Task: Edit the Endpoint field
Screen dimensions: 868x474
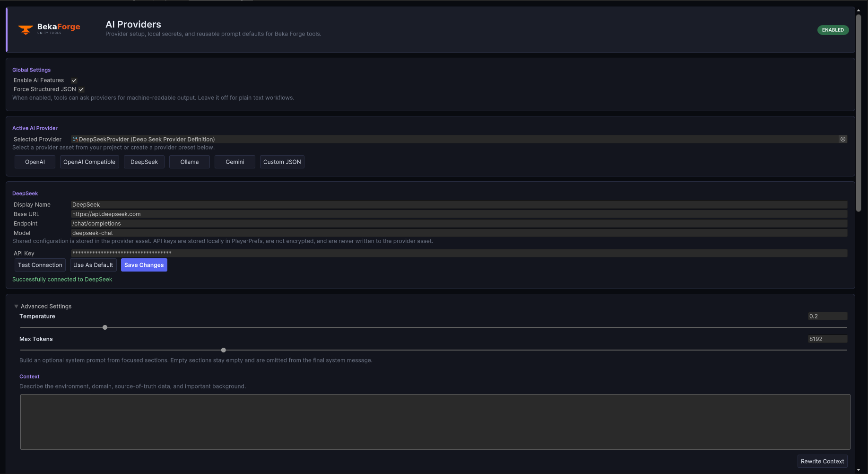Action: pyautogui.click(x=459, y=224)
